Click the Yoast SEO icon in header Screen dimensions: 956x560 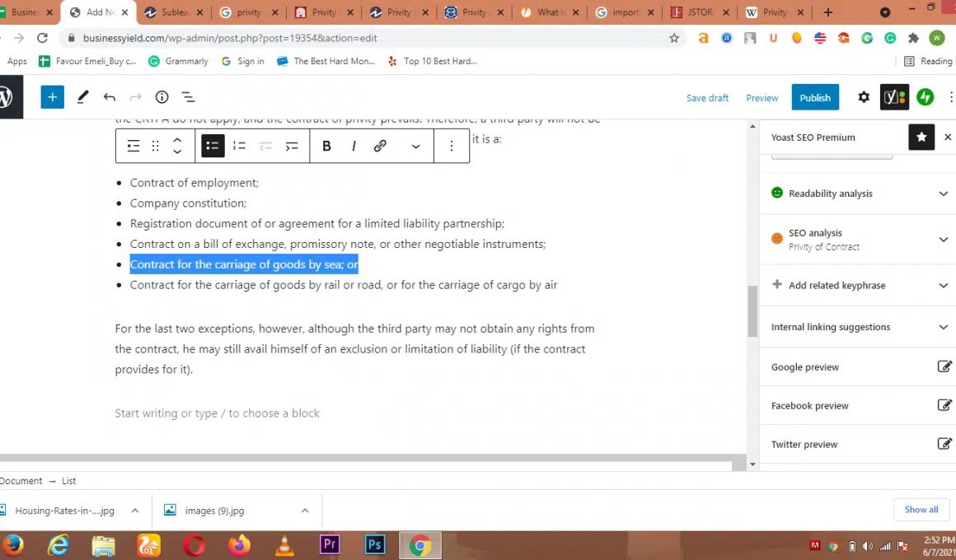click(894, 97)
